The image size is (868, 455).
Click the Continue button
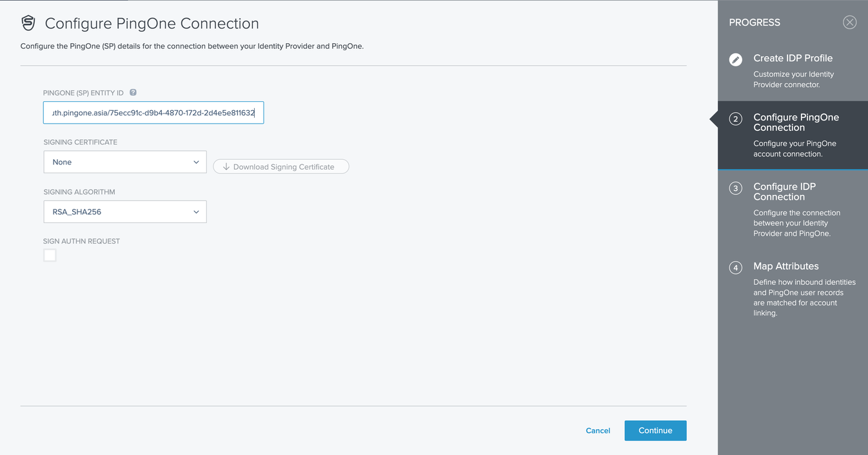coord(655,431)
